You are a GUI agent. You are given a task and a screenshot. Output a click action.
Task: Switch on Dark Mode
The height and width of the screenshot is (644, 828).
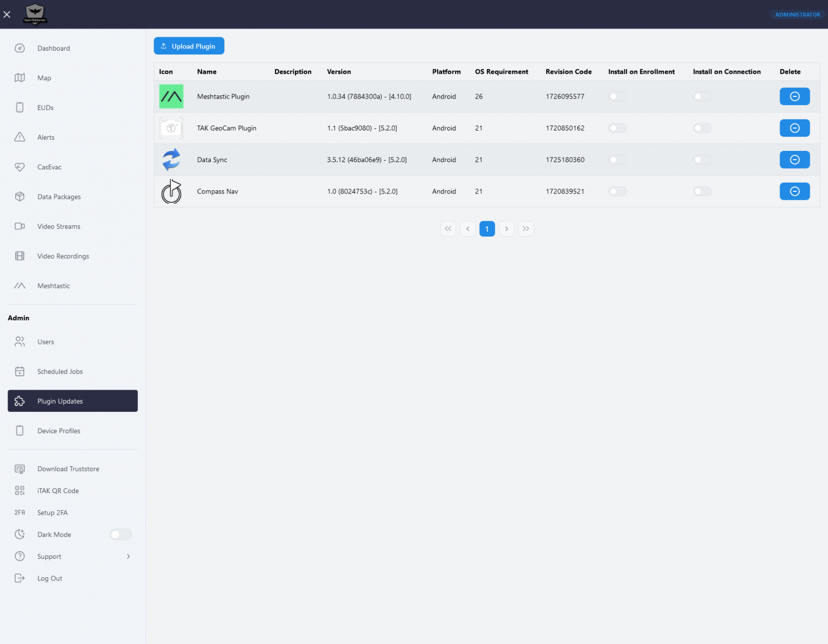(x=120, y=534)
